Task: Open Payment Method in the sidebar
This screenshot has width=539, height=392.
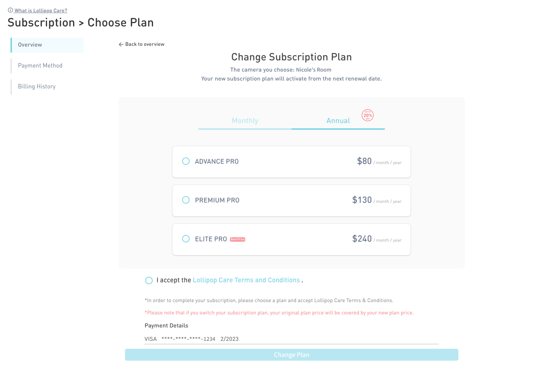Action: click(x=47, y=66)
